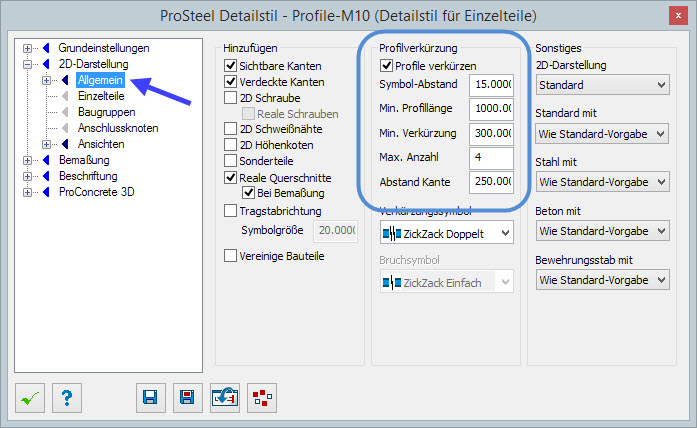Toggle Verdeckte Kanten checkbox

click(230, 82)
